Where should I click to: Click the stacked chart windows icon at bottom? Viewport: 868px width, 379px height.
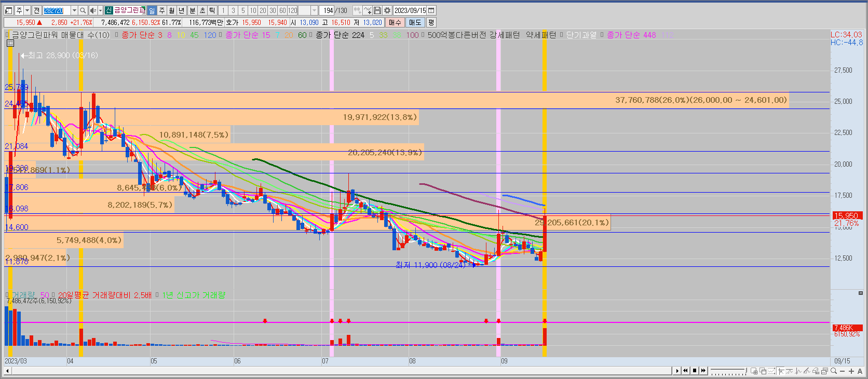tap(824, 371)
